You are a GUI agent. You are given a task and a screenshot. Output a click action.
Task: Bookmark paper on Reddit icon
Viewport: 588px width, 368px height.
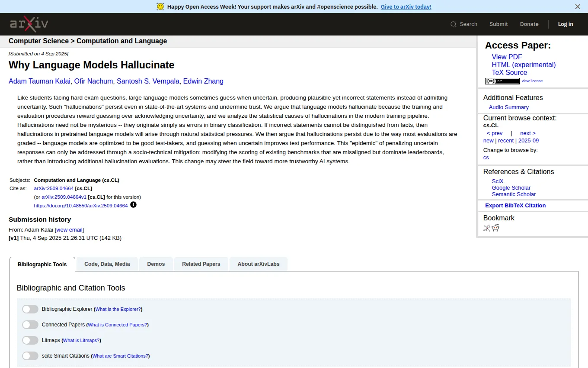(x=495, y=228)
